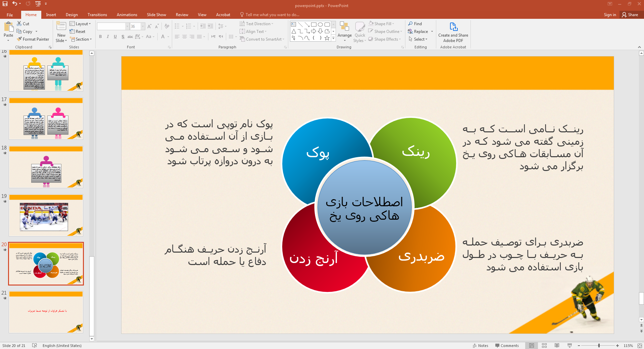644x349 pixels.
Task: Click the zoom slider handle
Action: 599,346
